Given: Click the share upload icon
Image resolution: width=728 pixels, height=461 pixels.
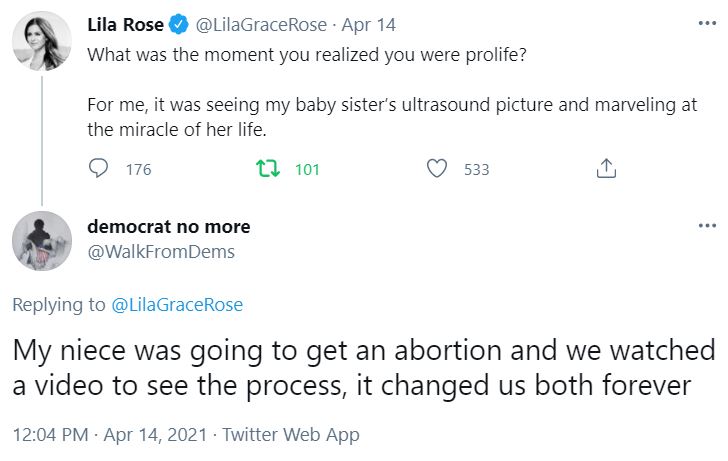Looking at the screenshot, I should pyautogui.click(x=605, y=169).
